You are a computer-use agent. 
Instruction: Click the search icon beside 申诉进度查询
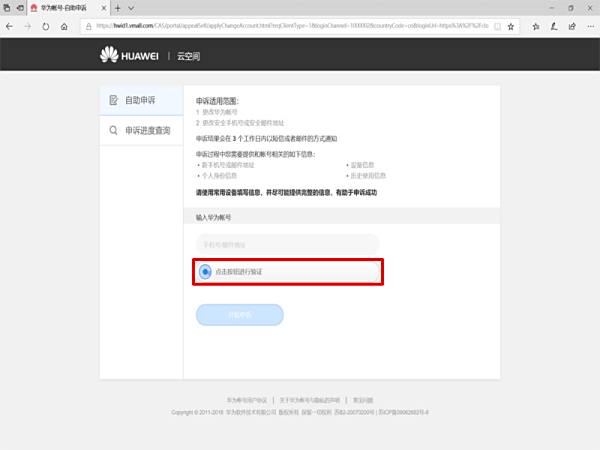click(113, 130)
